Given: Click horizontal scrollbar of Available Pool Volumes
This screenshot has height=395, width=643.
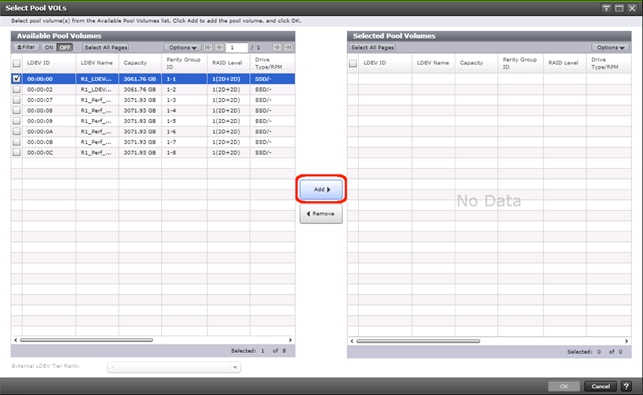Looking at the screenshot, I should [87, 340].
